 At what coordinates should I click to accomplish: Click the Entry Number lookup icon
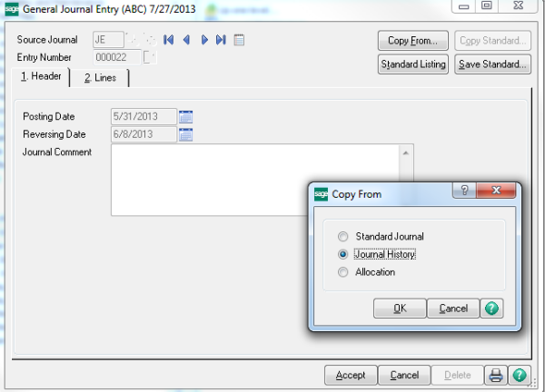pyautogui.click(x=150, y=57)
